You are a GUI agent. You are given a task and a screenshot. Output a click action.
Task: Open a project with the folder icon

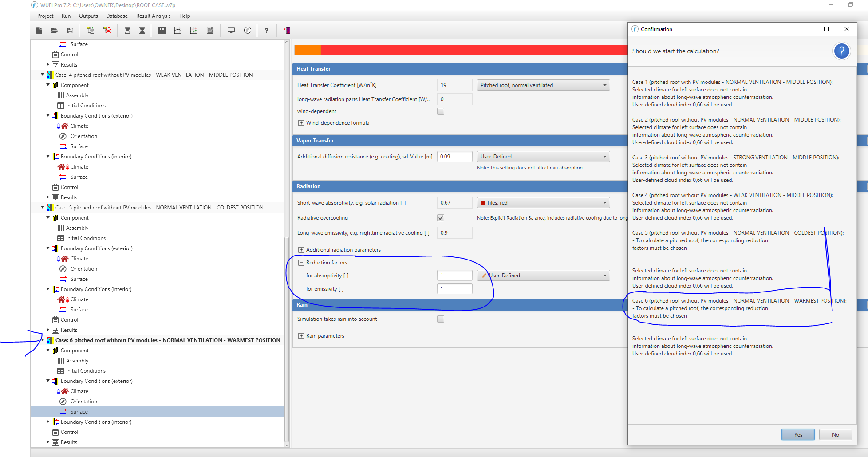coord(54,30)
